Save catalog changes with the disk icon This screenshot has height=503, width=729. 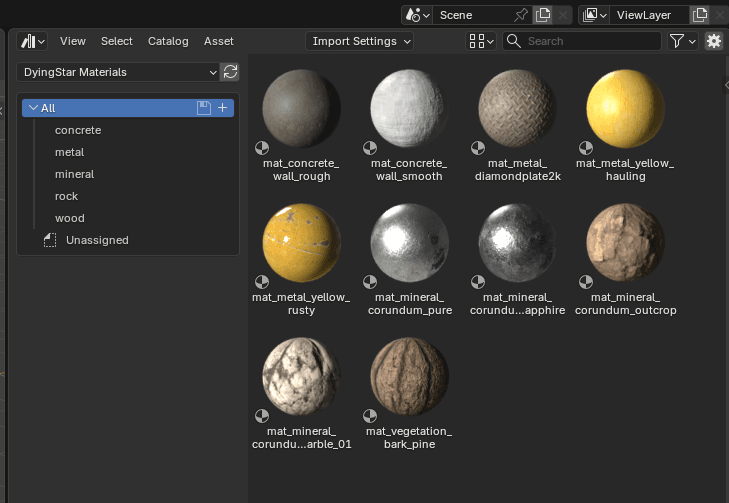coord(204,108)
